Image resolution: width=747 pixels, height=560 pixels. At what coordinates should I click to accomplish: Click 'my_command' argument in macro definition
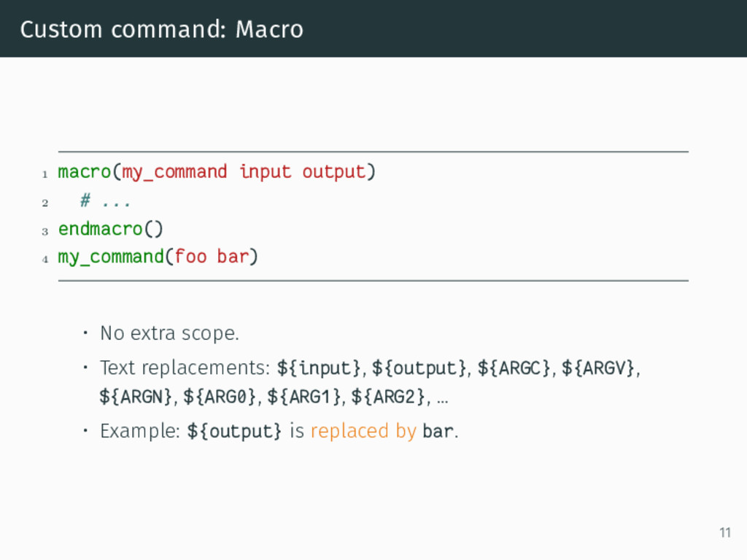click(174, 172)
